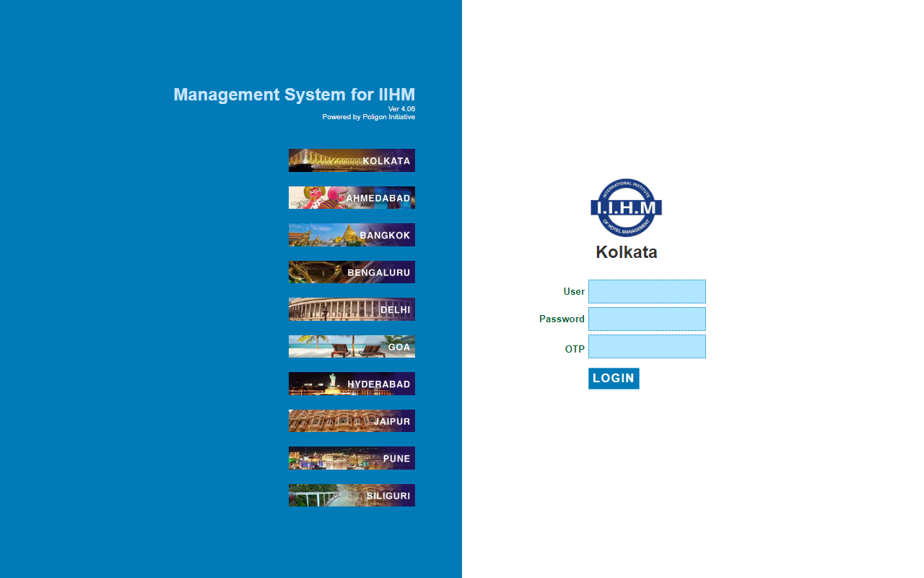Click 'Powered by Poligon Initiative' text
This screenshot has width=924, height=578.
point(368,117)
